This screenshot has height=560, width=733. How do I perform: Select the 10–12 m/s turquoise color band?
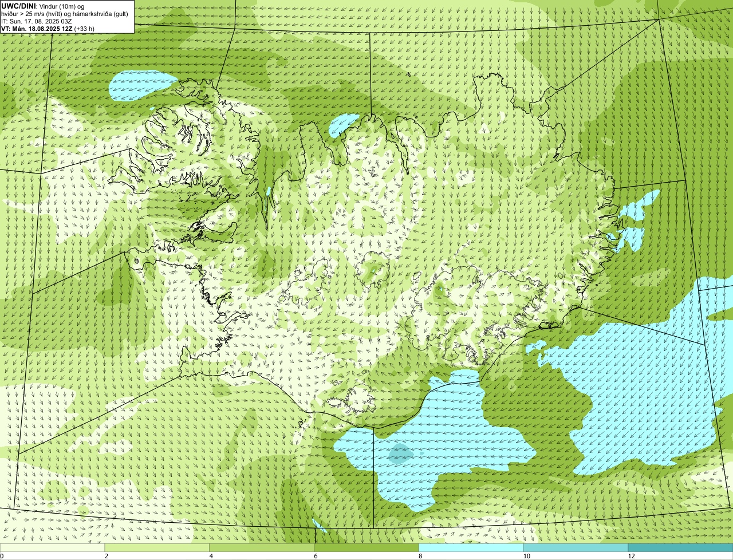(576, 547)
